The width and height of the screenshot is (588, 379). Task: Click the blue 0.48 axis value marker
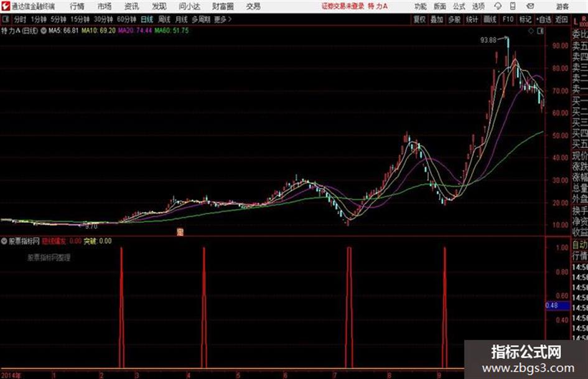(x=558, y=306)
